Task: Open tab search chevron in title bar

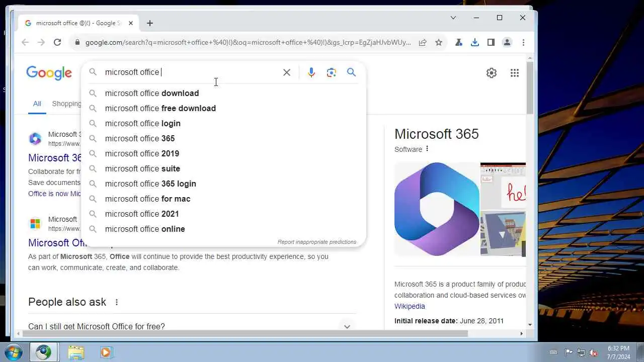Action: tap(453, 18)
